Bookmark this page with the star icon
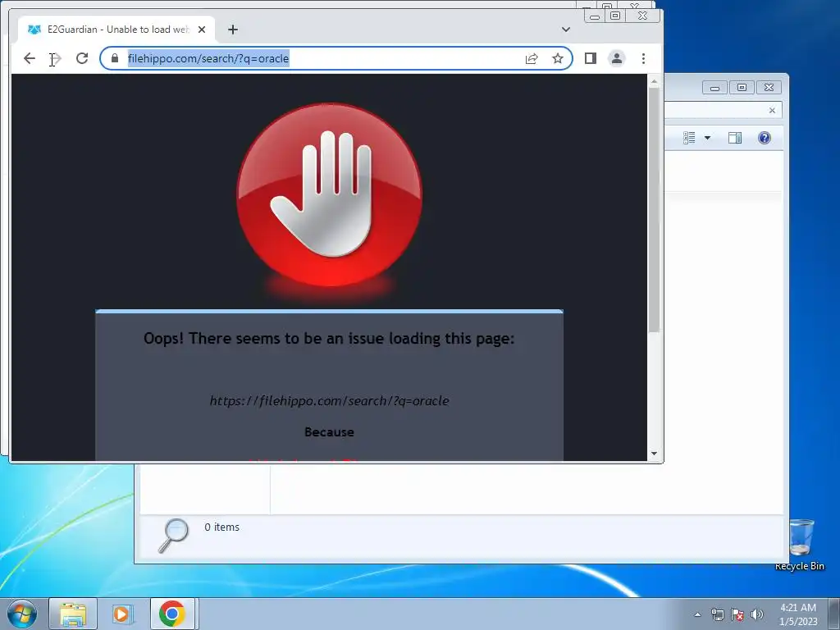The width and height of the screenshot is (840, 630). [x=558, y=58]
